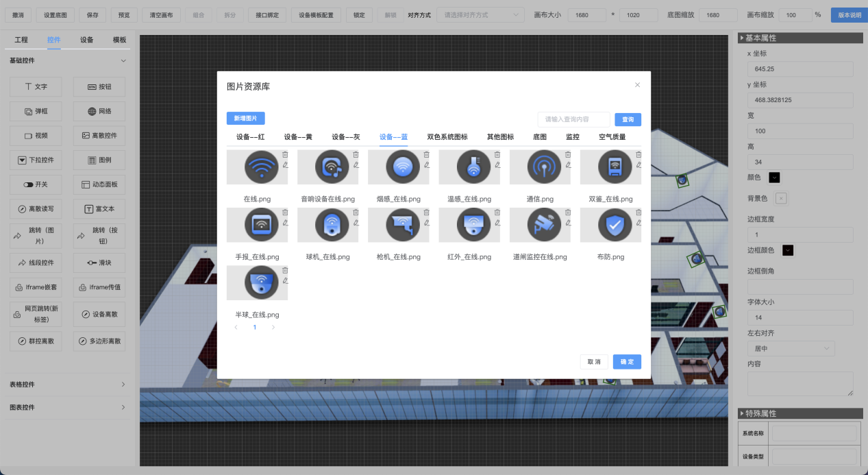Edit the 烟感_在线.png image name

pos(426,165)
